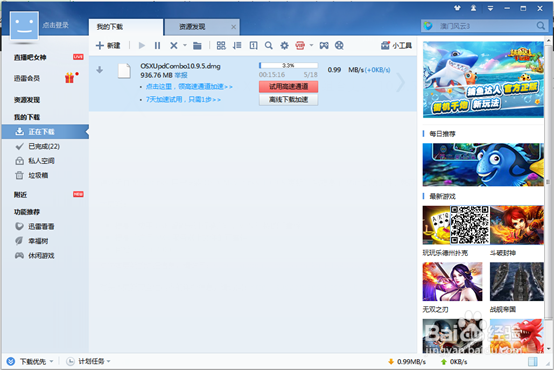Click the user account icon in title bar
554x370 pixels.
click(473, 8)
